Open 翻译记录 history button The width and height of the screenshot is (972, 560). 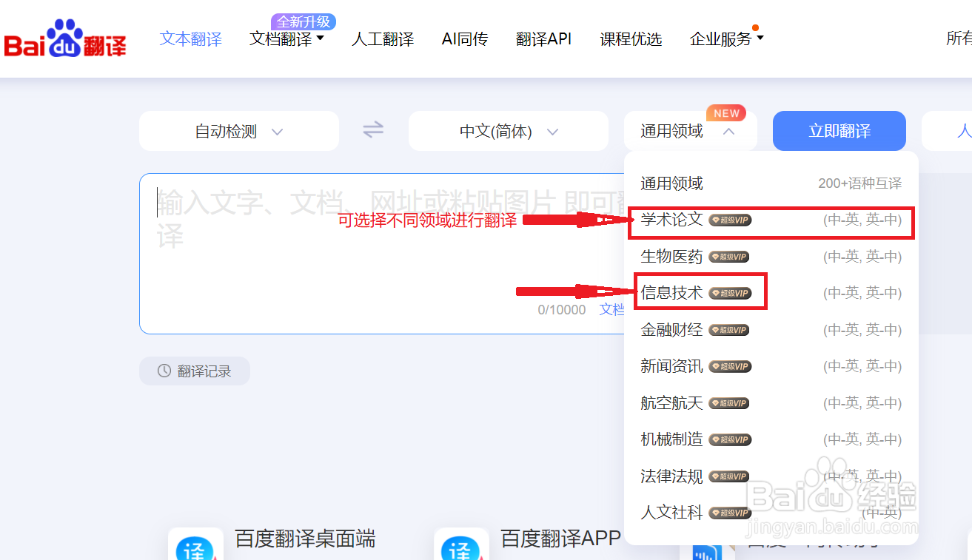195,371
